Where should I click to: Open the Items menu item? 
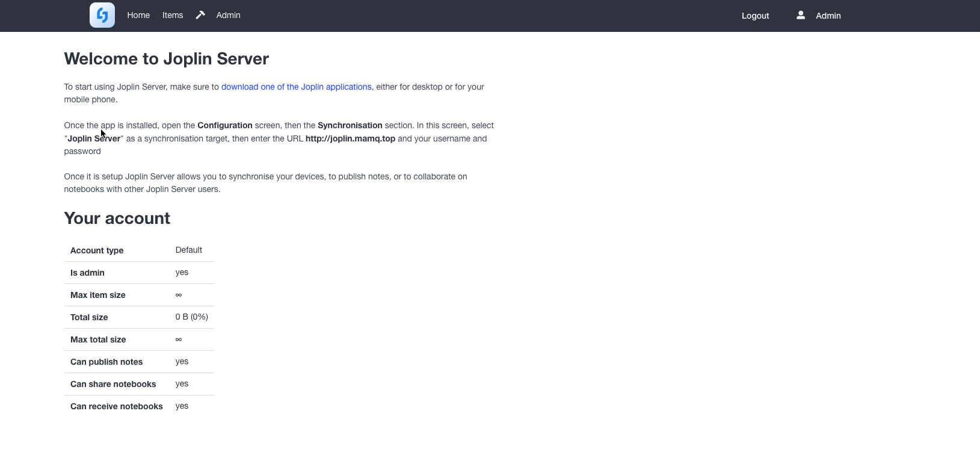tap(173, 15)
